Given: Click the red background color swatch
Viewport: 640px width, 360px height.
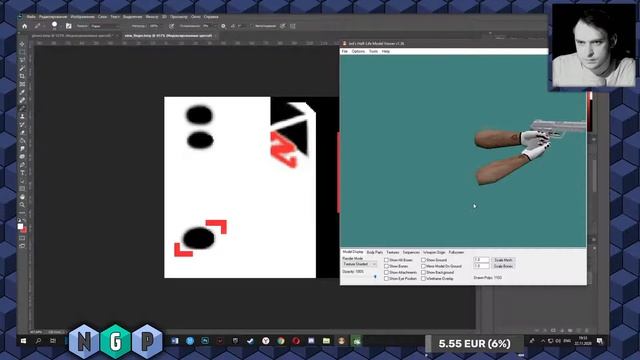Looking at the screenshot, I should tap(24, 230).
